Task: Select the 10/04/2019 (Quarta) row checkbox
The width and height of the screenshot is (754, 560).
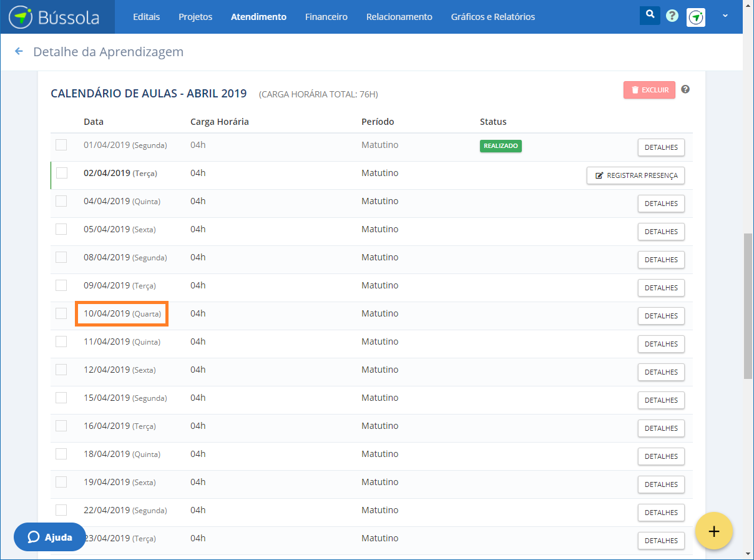Action: point(61,313)
